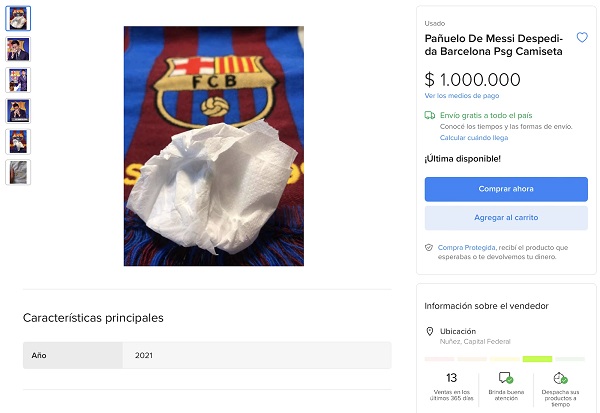Select the fourth product thumbnail
The image size is (600, 413).
[x=18, y=110]
